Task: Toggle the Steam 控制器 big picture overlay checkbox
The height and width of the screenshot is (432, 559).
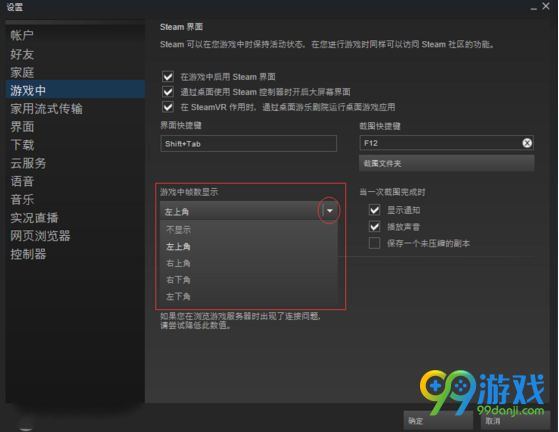Action: pos(168,92)
